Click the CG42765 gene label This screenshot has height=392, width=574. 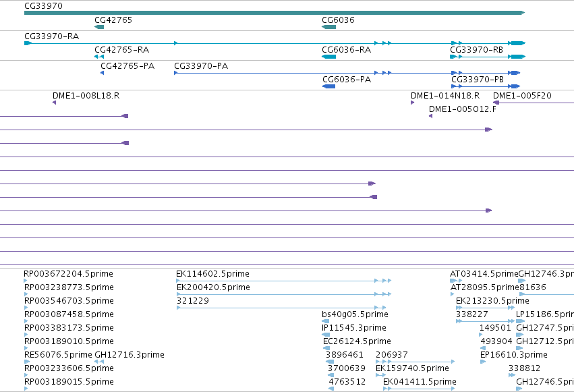[x=113, y=20]
